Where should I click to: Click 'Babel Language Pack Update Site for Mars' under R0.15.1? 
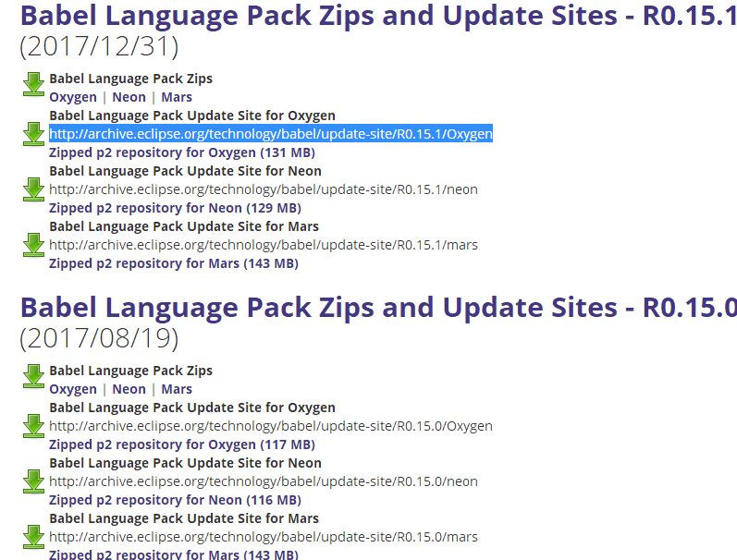(184, 227)
